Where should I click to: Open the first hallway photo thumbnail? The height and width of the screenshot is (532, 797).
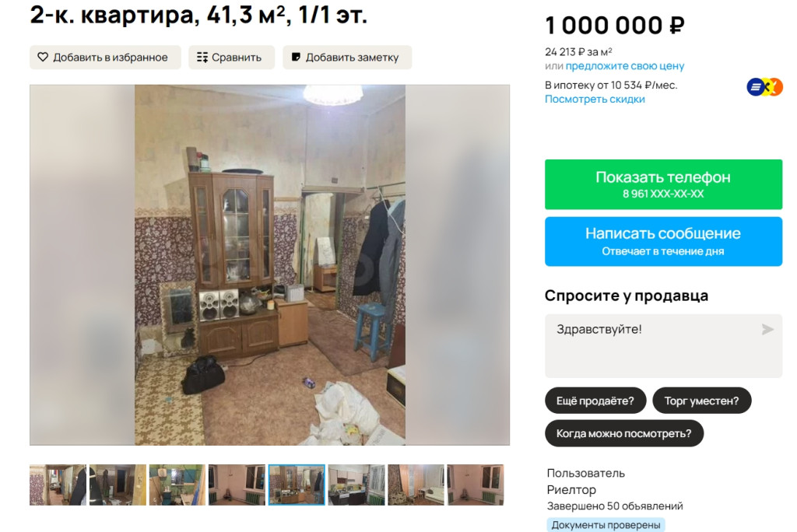click(58, 485)
